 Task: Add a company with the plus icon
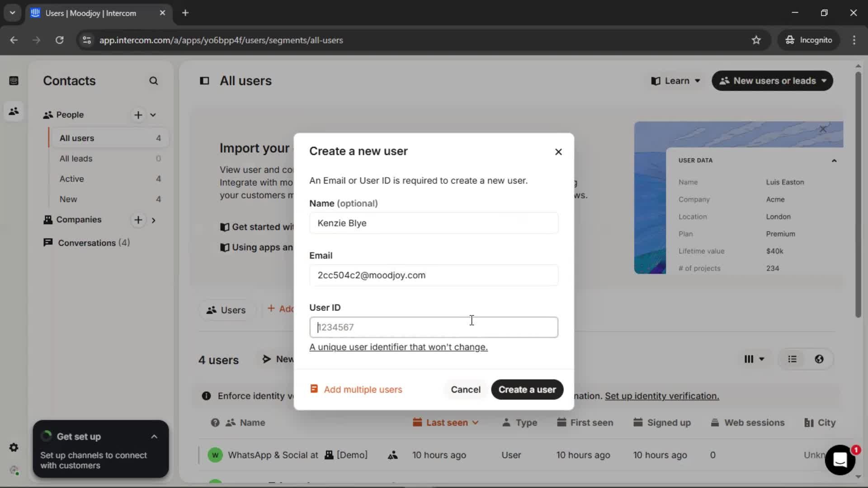coord(138,220)
